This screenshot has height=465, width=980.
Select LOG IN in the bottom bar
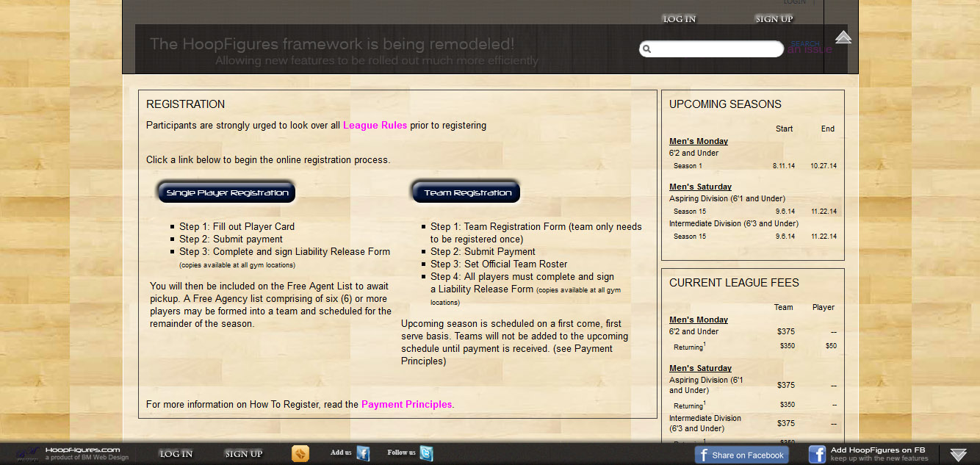[x=176, y=454]
